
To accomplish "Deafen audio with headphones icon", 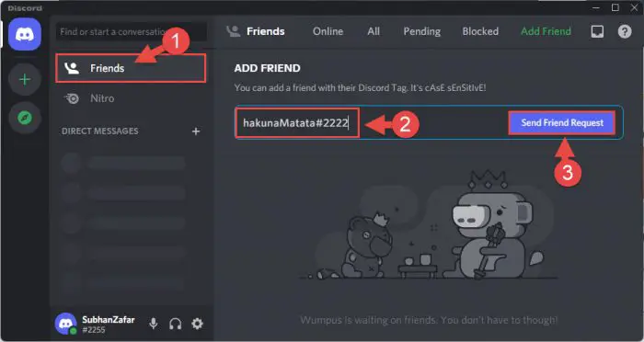I will click(x=176, y=324).
